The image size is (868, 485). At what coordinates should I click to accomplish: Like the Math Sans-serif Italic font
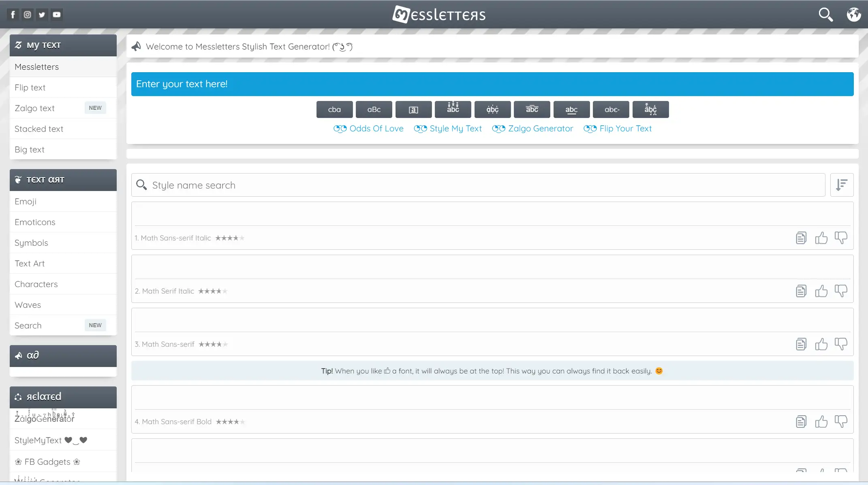point(821,238)
